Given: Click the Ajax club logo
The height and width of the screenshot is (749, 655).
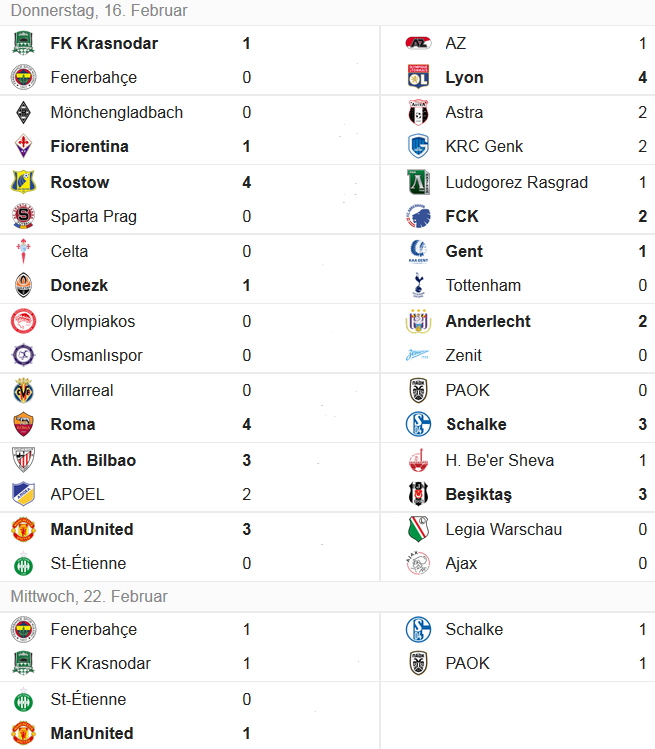Looking at the screenshot, I should [418, 563].
